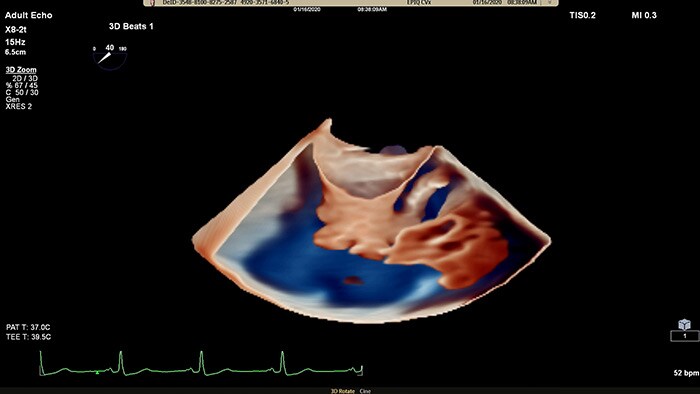The image size is (700, 394).
Task: Click the green ECG waveform trace
Action: [x=201, y=364]
